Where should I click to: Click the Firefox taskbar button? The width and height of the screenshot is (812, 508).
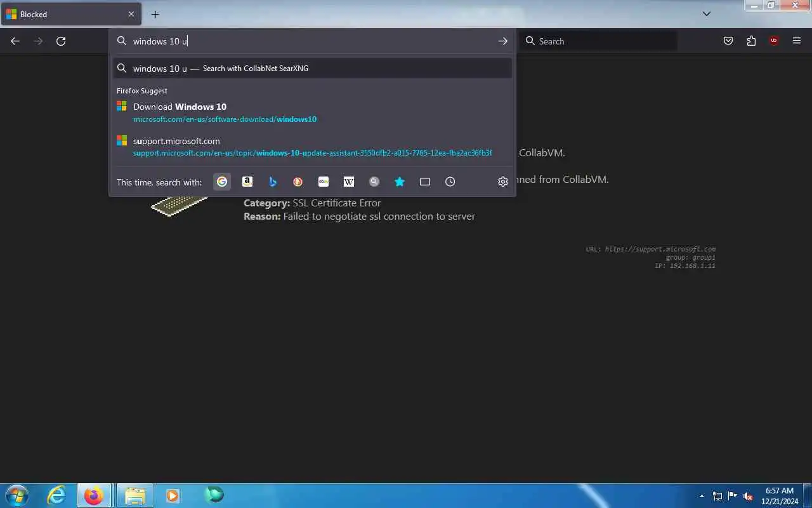(94, 495)
